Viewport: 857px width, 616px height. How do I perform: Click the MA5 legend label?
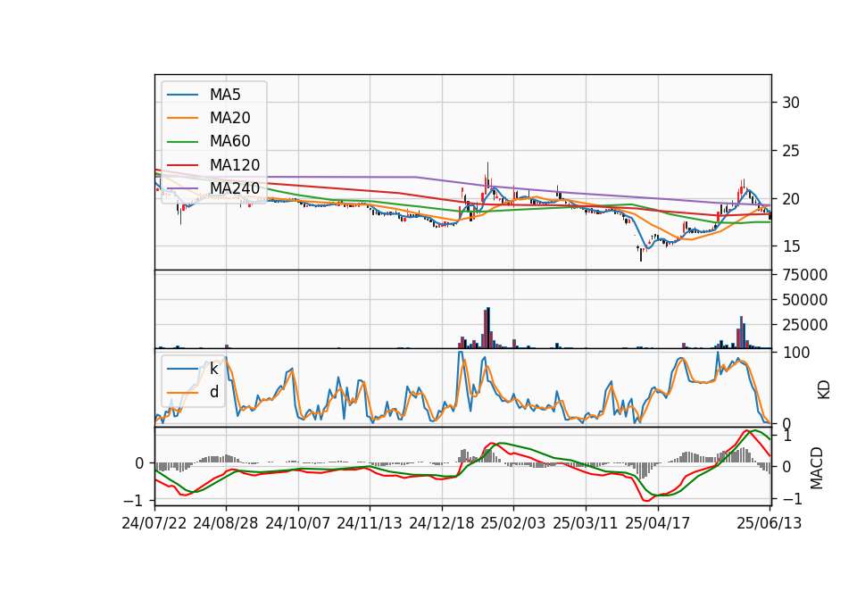point(225,95)
